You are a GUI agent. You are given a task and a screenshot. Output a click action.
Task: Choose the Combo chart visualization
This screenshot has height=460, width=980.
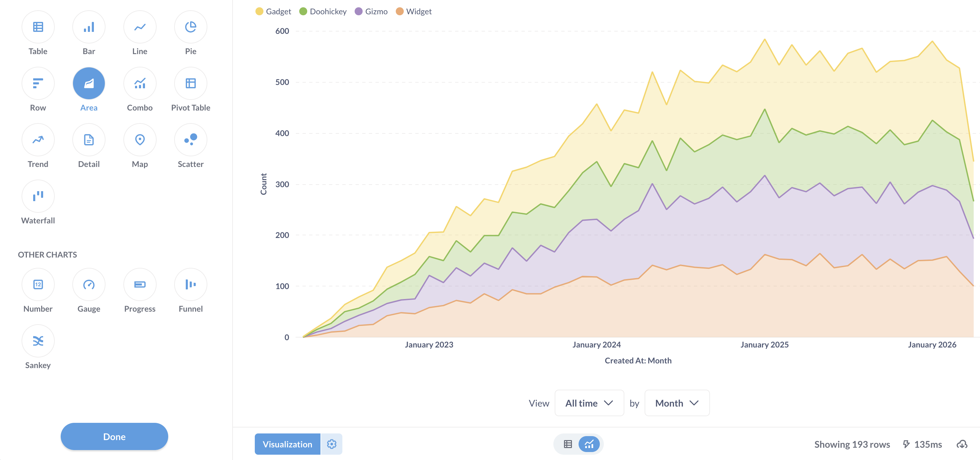point(140,83)
